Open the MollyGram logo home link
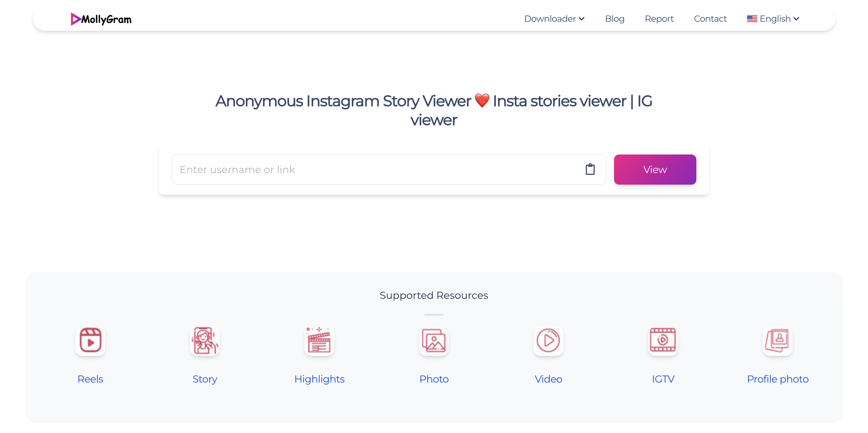This screenshot has width=868, height=433. (x=101, y=19)
